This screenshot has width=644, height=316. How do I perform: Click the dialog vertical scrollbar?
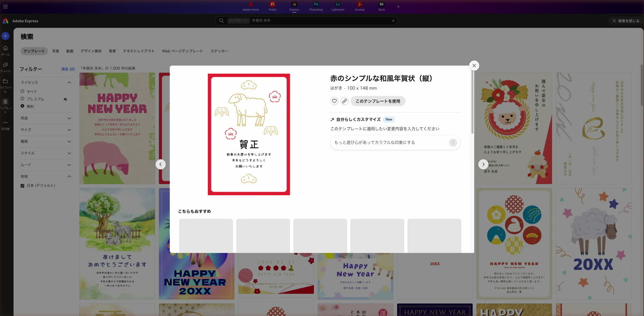(472, 102)
